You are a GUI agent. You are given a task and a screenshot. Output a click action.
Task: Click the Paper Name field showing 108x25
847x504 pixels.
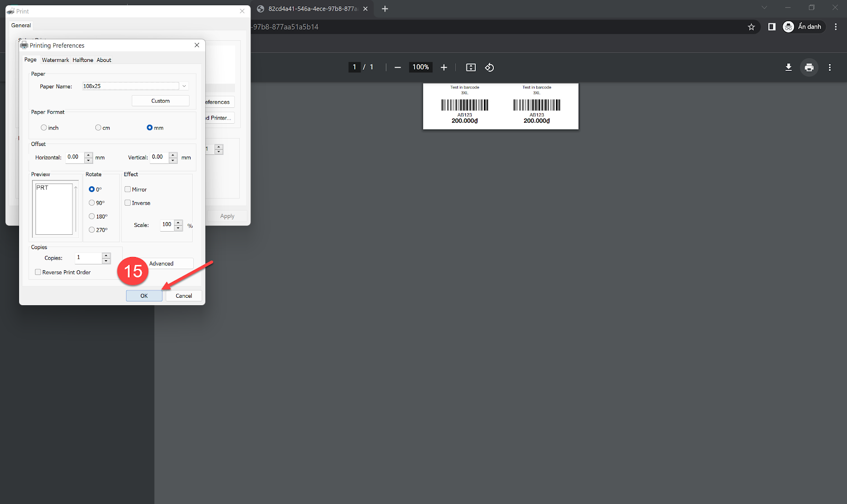[131, 86]
